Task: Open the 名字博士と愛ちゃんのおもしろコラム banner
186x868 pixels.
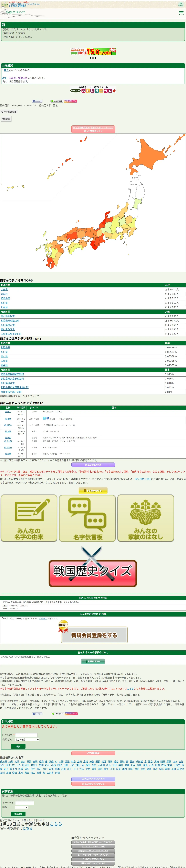Action: click(x=93, y=89)
